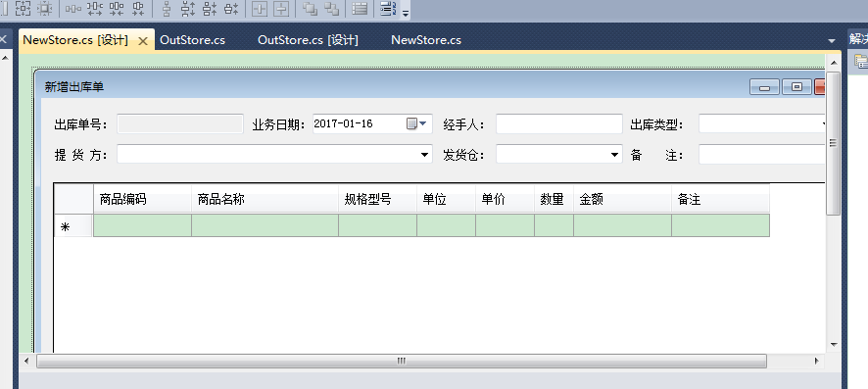Click the designer's vertical scrollbar thumb
This screenshot has height=389, width=868.
pyautogui.click(x=833, y=143)
